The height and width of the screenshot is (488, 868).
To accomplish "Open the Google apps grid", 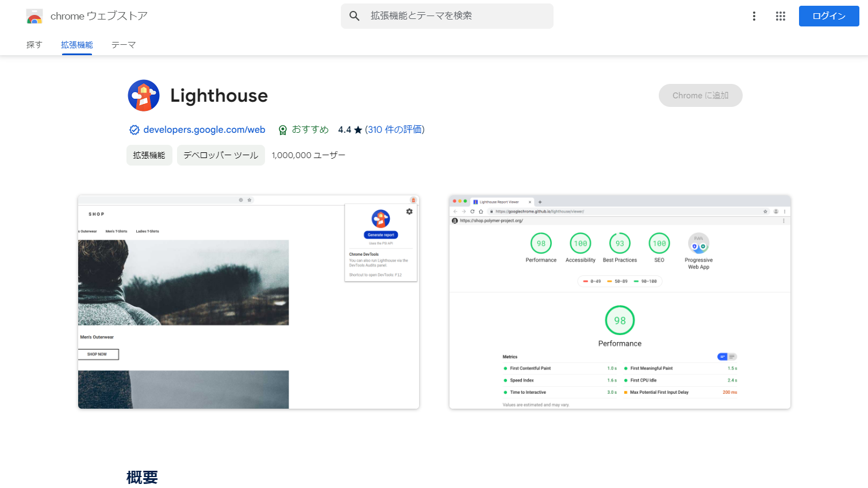I will [x=781, y=16].
